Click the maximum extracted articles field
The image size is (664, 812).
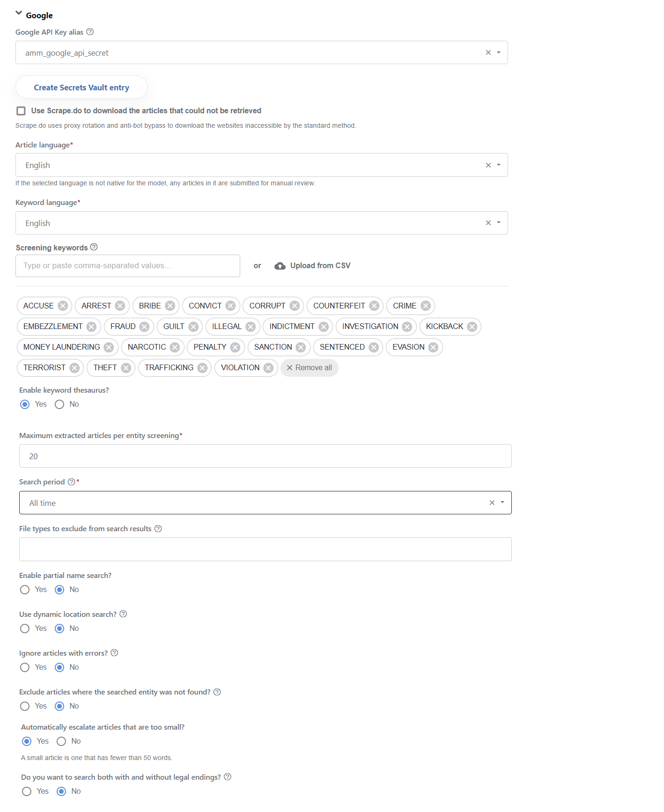265,456
